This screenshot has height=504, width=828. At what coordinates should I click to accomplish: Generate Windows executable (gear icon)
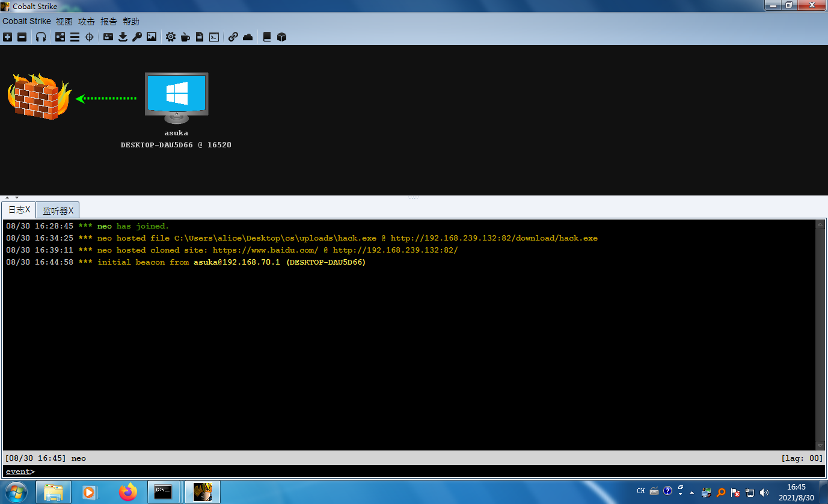tap(171, 37)
